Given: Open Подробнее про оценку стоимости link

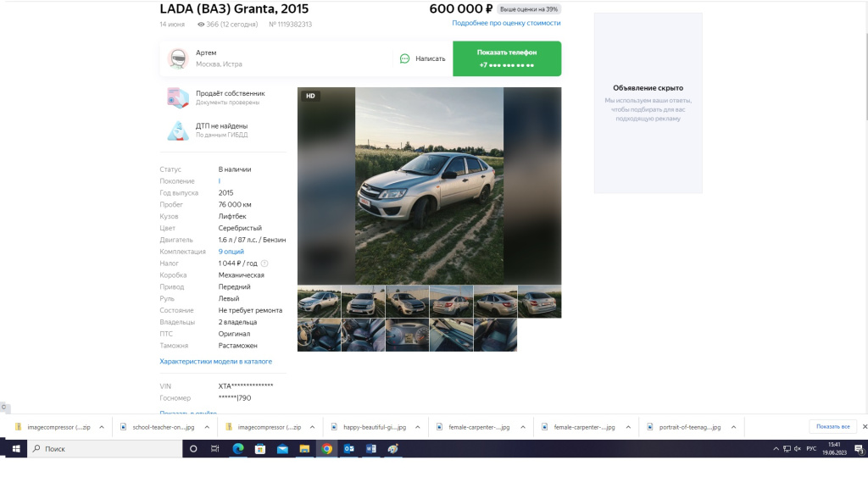Looking at the screenshot, I should coord(506,23).
